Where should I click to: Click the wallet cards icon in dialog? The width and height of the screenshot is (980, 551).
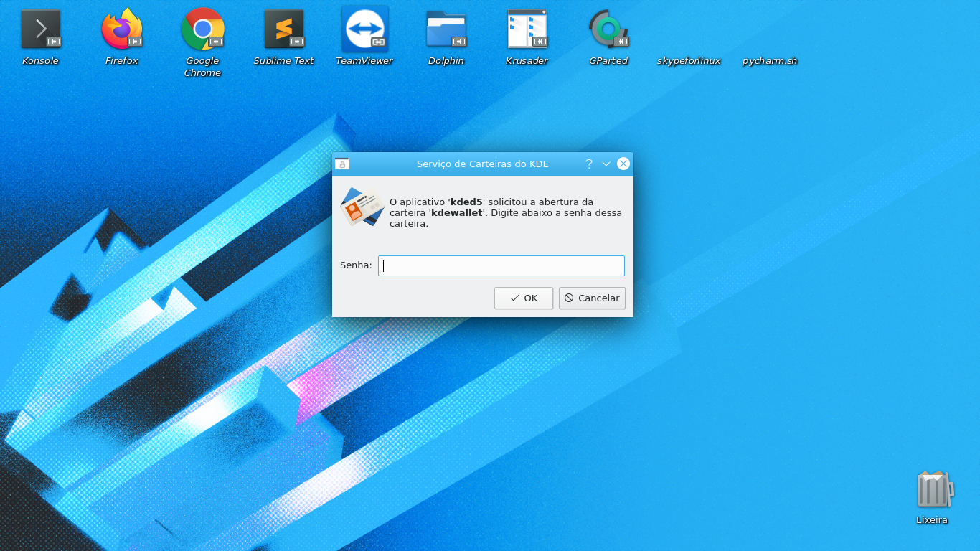click(362, 207)
